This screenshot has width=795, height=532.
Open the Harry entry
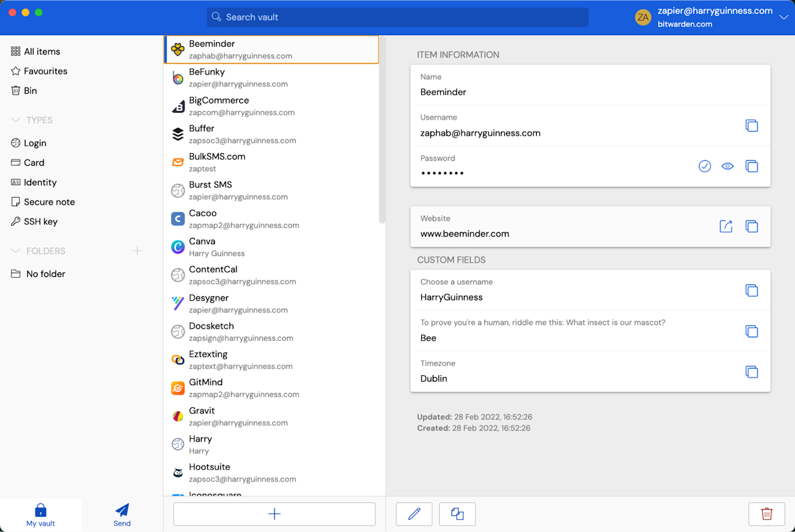point(271,445)
